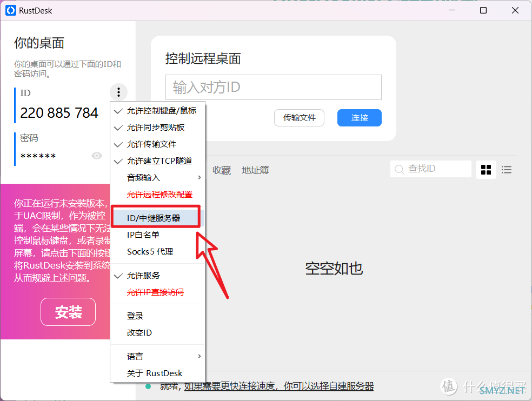Switch to list view of devices
Screen dimensions: 532x401
pyautogui.click(x=507, y=170)
